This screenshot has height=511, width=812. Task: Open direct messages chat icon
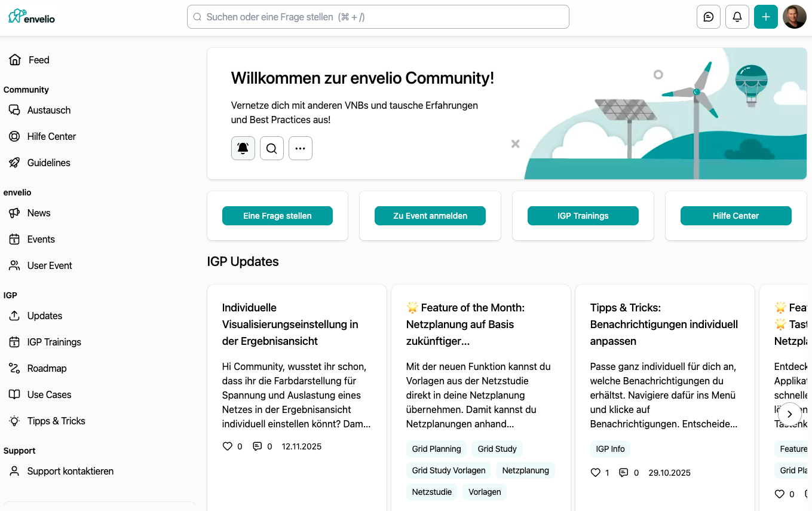tap(708, 17)
